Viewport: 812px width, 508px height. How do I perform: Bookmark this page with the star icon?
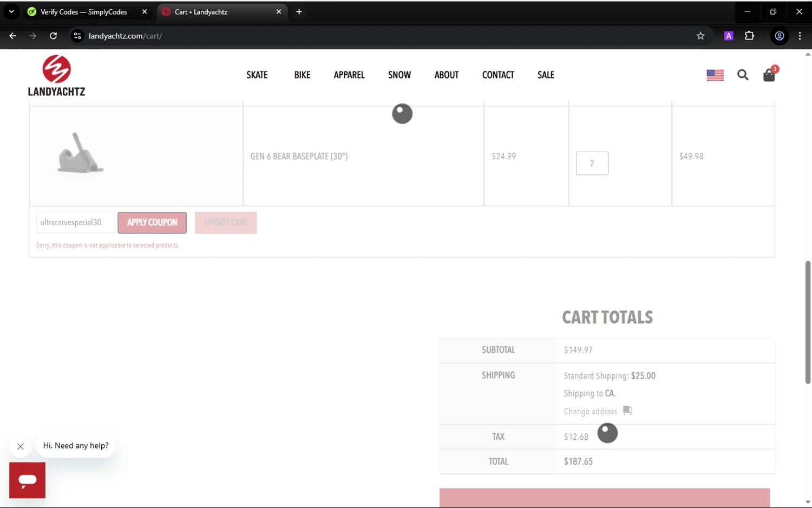[700, 36]
